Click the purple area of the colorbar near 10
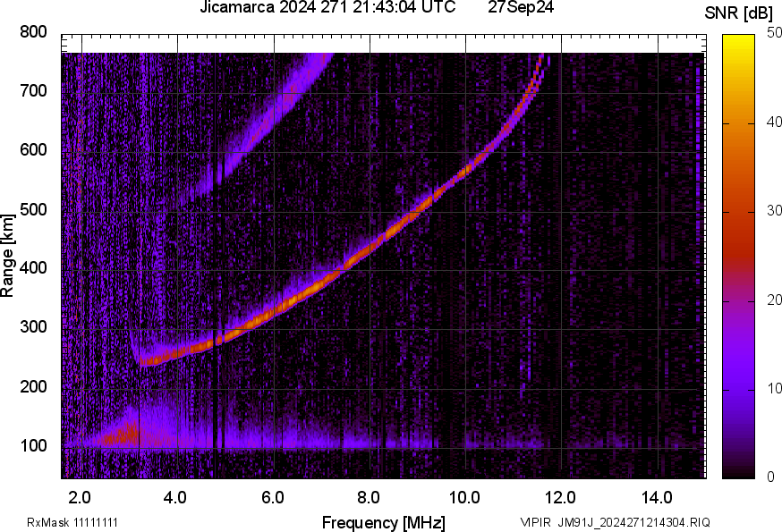This screenshot has width=782, height=532. coord(739,388)
